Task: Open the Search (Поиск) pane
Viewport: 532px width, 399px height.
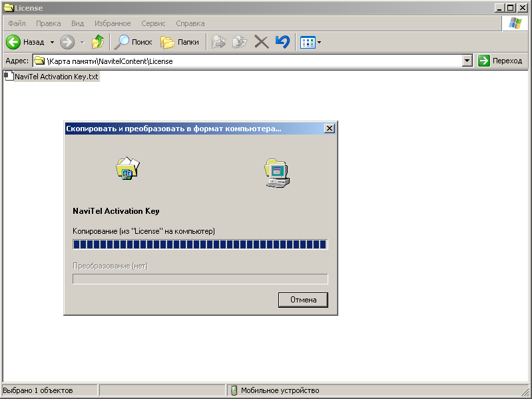Action: click(133, 42)
